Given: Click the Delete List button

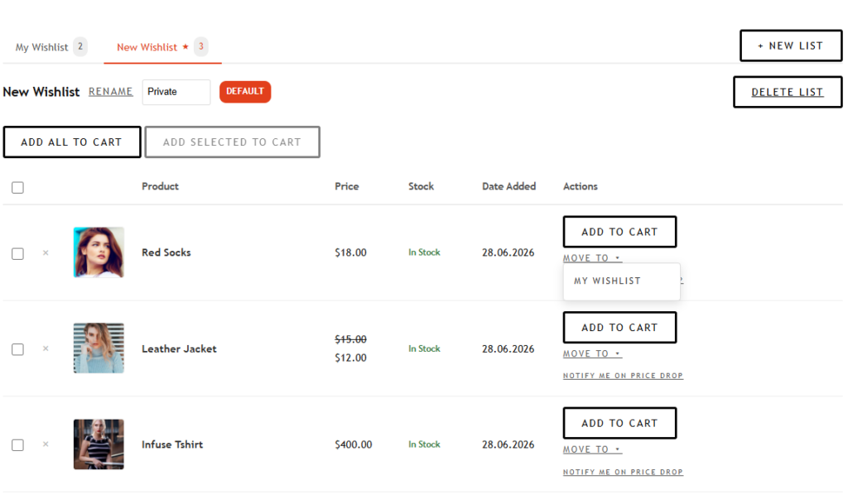Looking at the screenshot, I should coord(788,92).
